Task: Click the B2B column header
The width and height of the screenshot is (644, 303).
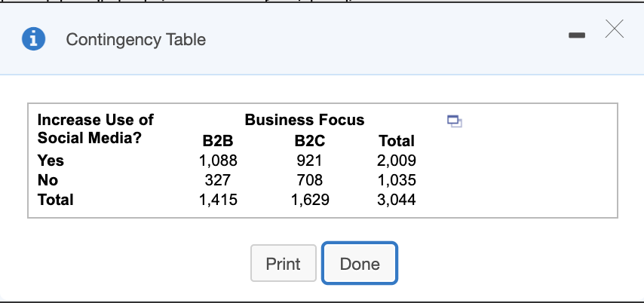Action: click(218, 140)
